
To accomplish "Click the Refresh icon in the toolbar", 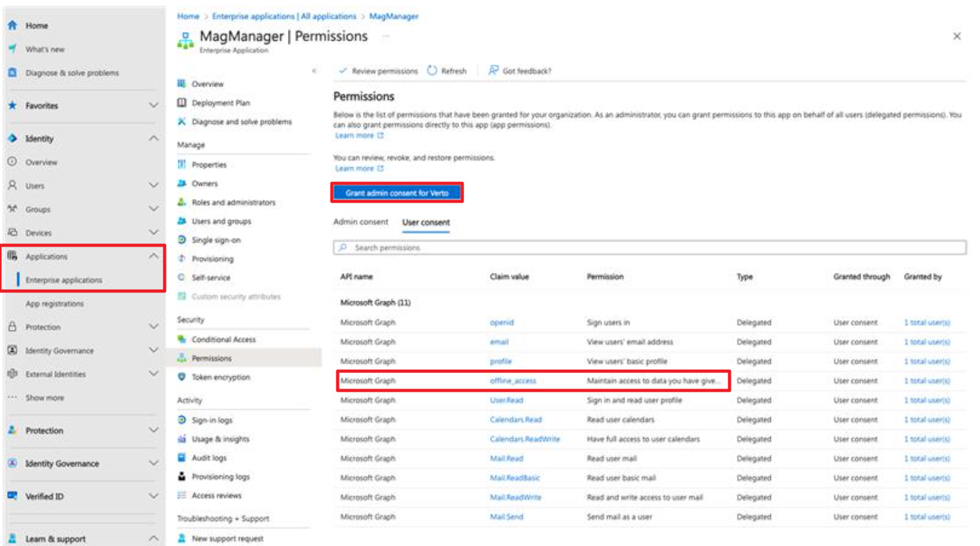I will click(x=432, y=70).
